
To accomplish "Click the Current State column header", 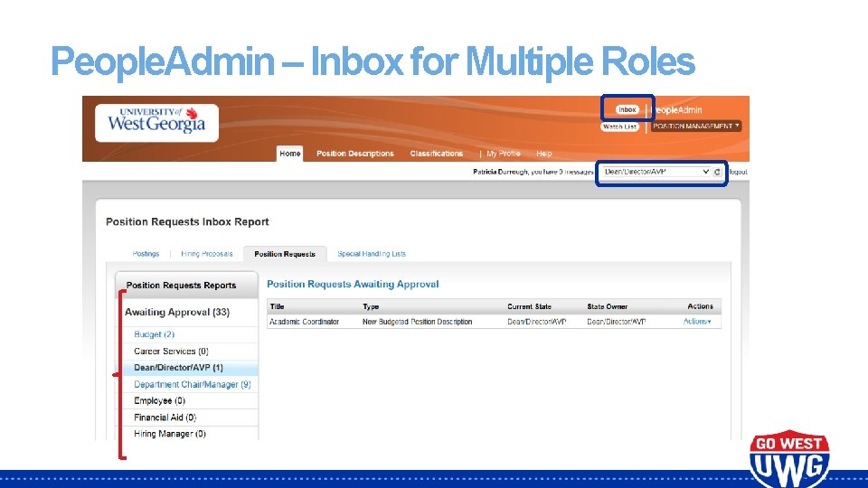I will [x=529, y=306].
